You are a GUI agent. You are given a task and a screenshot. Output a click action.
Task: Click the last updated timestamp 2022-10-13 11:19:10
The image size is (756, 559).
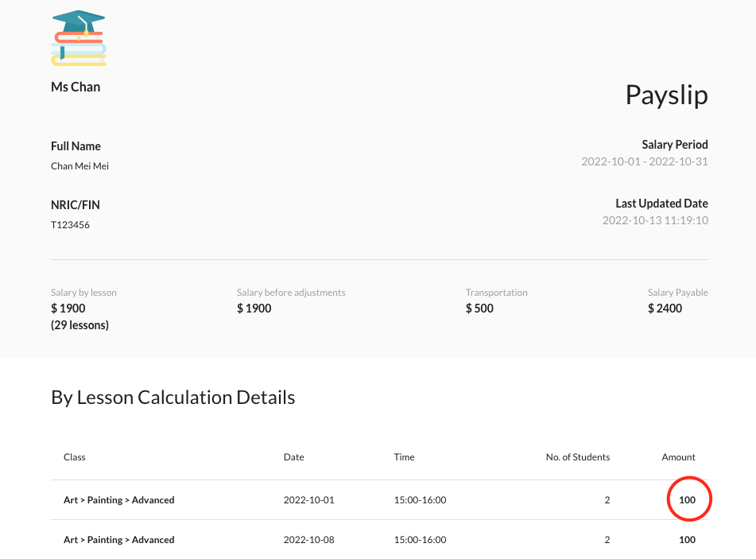[x=655, y=220]
